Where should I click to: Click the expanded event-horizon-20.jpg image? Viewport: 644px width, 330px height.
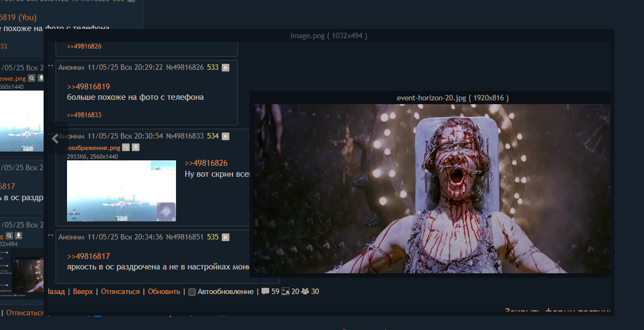(432, 189)
